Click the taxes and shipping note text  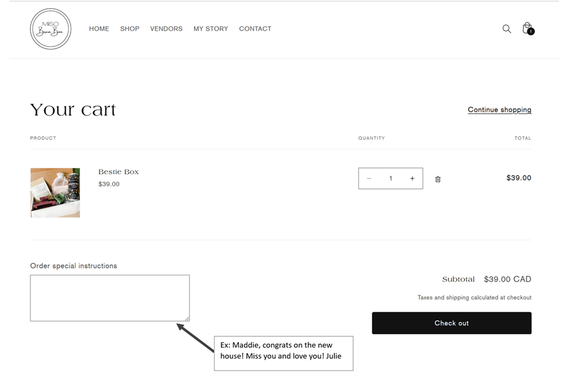[474, 297]
